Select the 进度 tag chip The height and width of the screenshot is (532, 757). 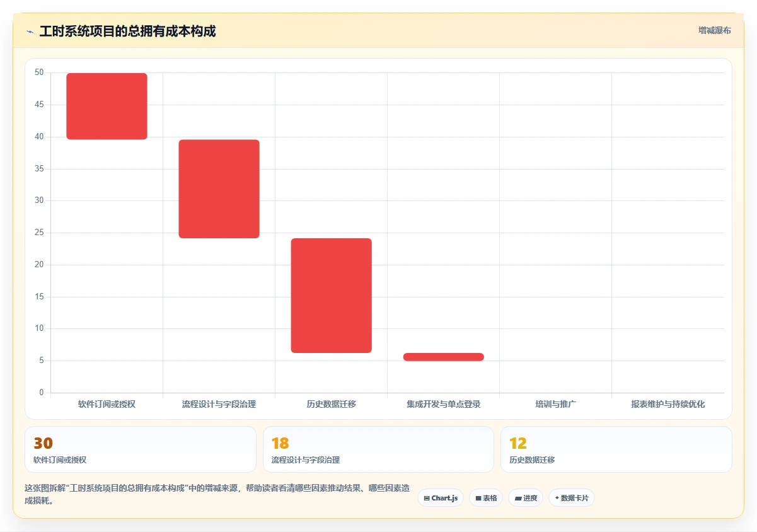tap(526, 498)
